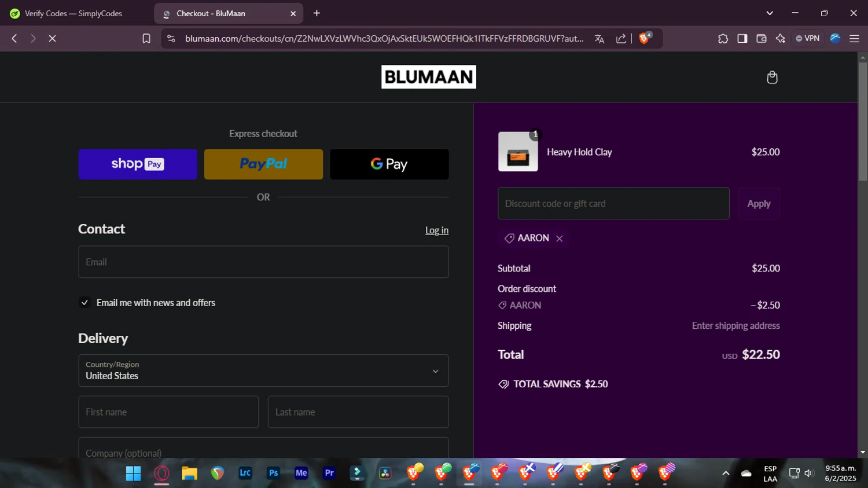
Task: Go forward one page
Action: [x=33, y=38]
